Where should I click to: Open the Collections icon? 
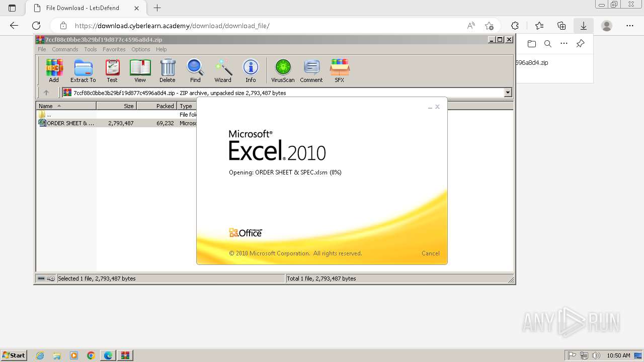pyautogui.click(x=561, y=26)
